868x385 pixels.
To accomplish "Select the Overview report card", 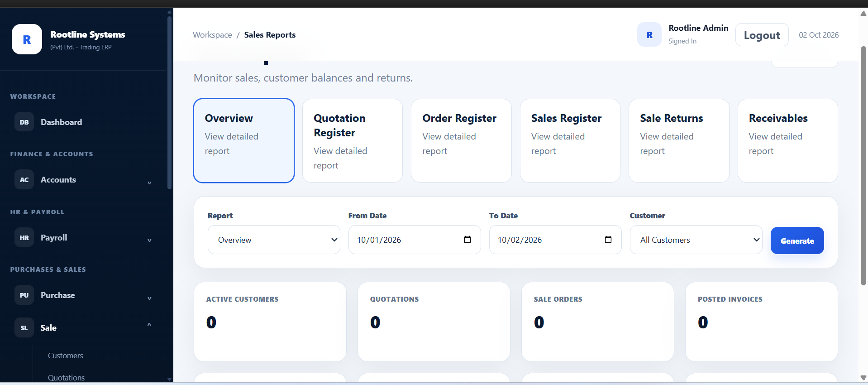I will (x=244, y=140).
